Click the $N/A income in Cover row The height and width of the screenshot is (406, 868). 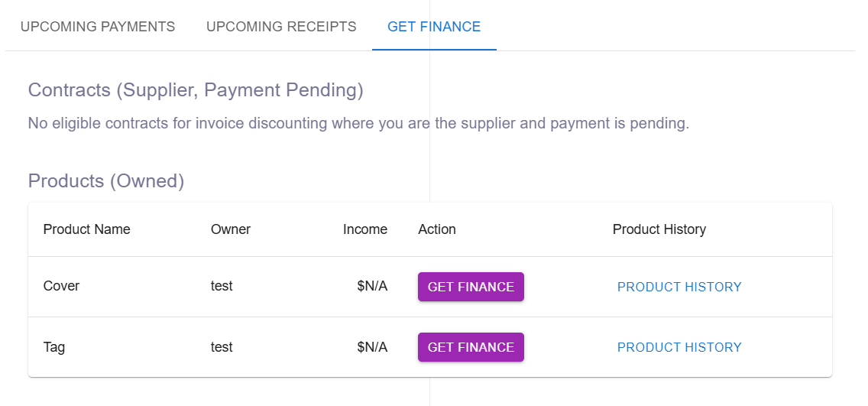(x=372, y=286)
